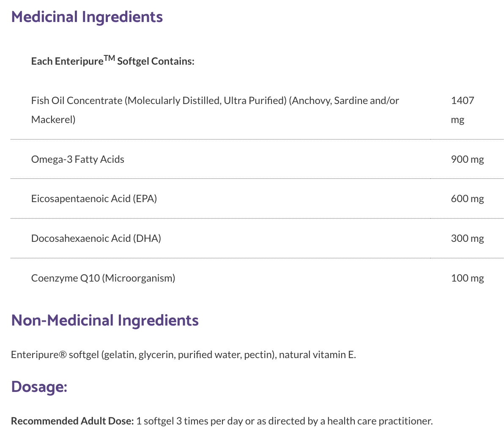This screenshot has width=504, height=438.
Task: Click 'Each Enteripure Softgel Contains' text
Action: pyautogui.click(x=112, y=61)
